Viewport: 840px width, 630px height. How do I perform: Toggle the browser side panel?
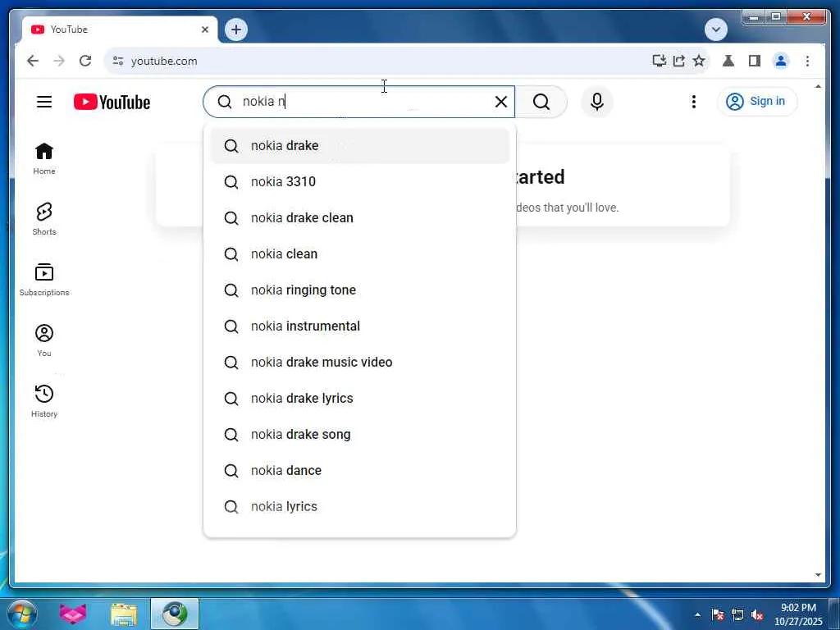[x=755, y=61]
